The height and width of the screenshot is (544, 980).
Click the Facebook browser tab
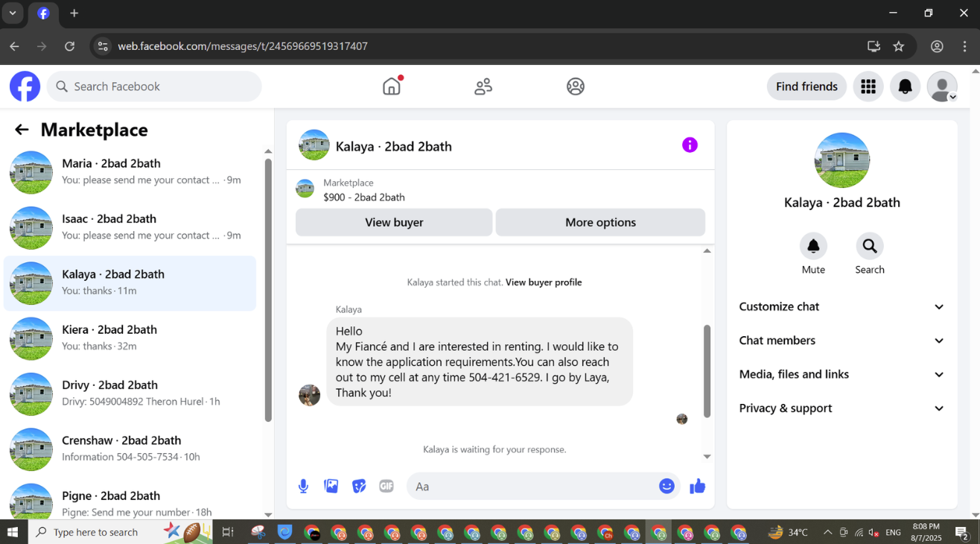pyautogui.click(x=43, y=13)
